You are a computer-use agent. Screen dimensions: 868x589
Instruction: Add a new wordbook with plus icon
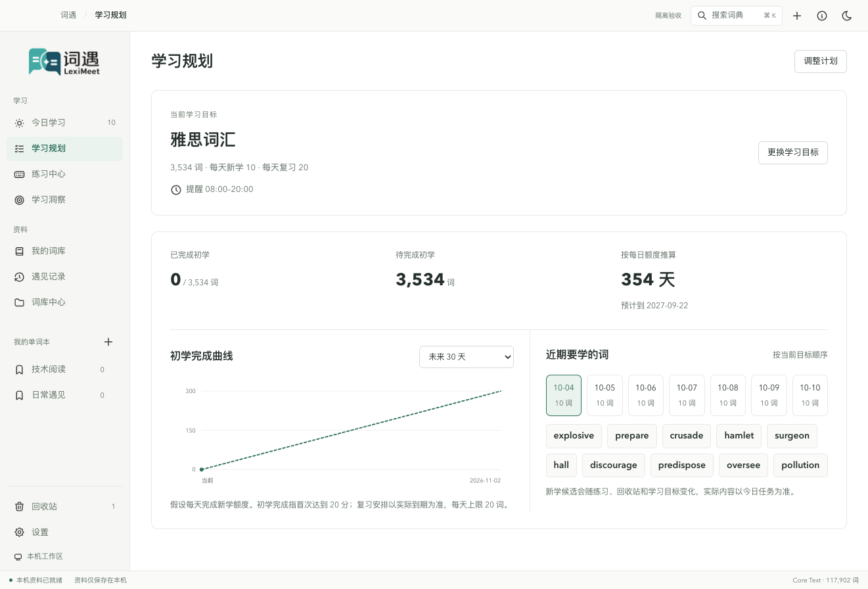[x=108, y=342]
